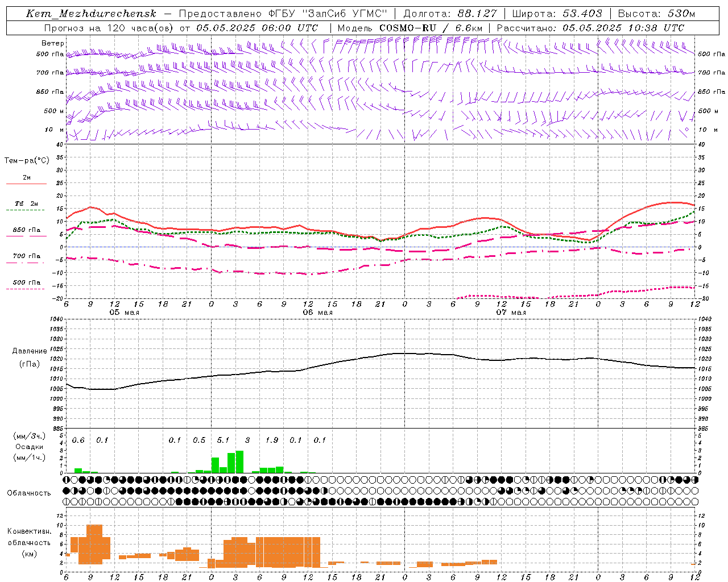Click the 5.1 three-hour precipitation total
The height and width of the screenshot is (582, 728).
(223, 440)
